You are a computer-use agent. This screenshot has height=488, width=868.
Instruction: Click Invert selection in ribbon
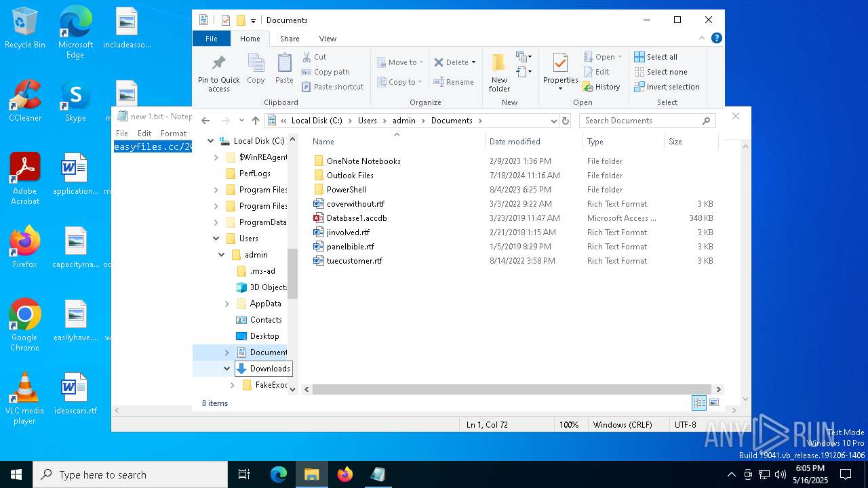tap(667, 87)
